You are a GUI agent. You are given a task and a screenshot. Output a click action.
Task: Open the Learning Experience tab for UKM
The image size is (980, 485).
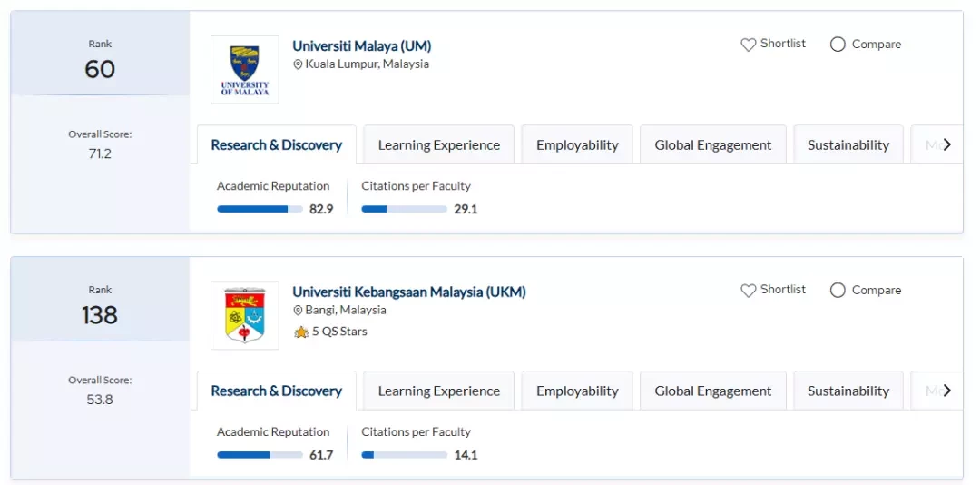pos(439,391)
